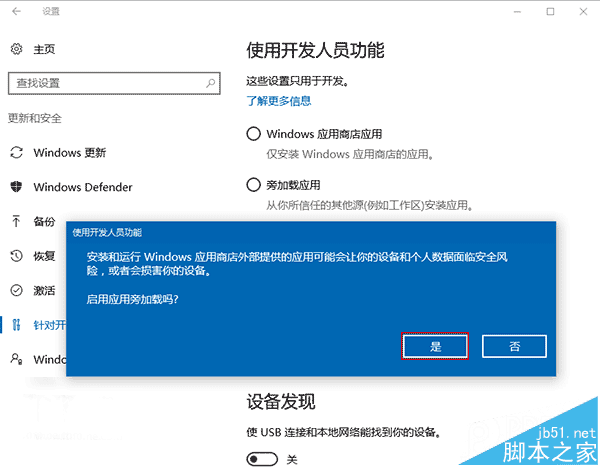The width and height of the screenshot is (600, 467).
Task: Click the Windows 更新 refresh icon
Action: click(x=16, y=152)
